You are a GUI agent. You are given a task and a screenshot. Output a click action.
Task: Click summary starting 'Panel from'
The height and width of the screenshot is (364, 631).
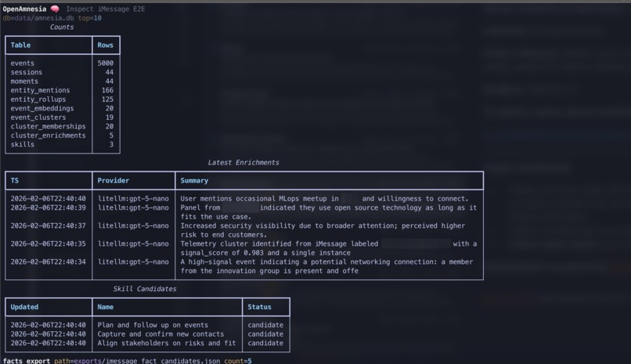328,212
